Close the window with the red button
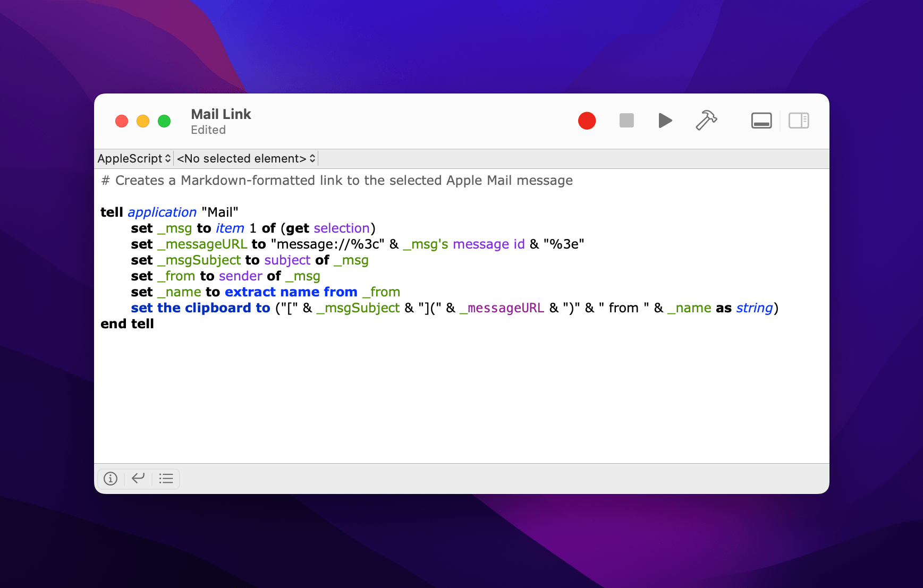 click(x=122, y=121)
